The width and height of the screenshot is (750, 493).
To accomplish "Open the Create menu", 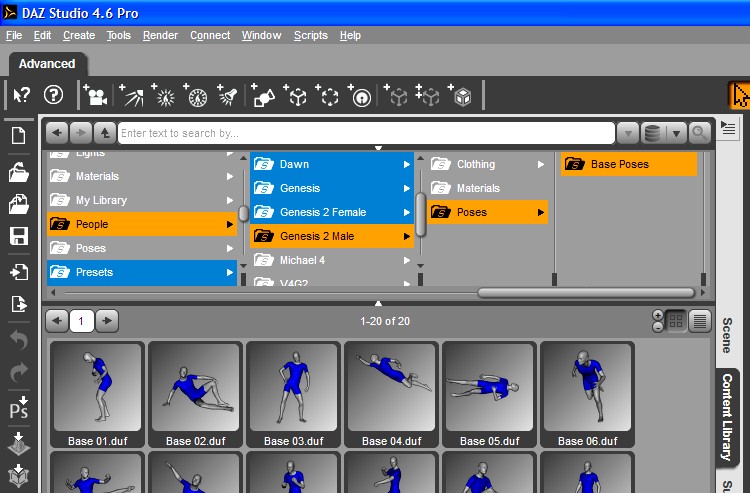I will 79,35.
